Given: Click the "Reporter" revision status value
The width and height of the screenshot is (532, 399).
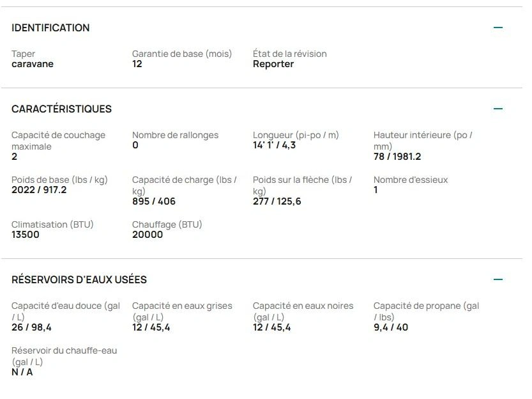Looking at the screenshot, I should (x=273, y=64).
